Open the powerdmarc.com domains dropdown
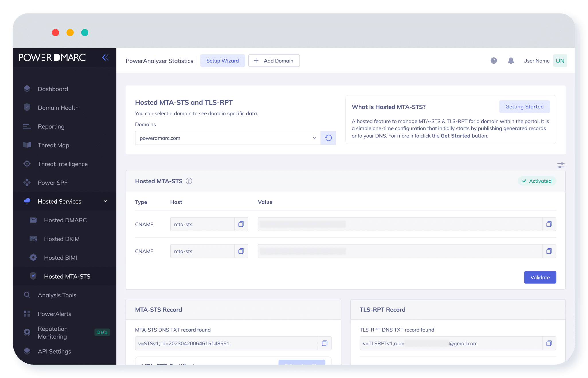588x378 pixels. (228, 138)
